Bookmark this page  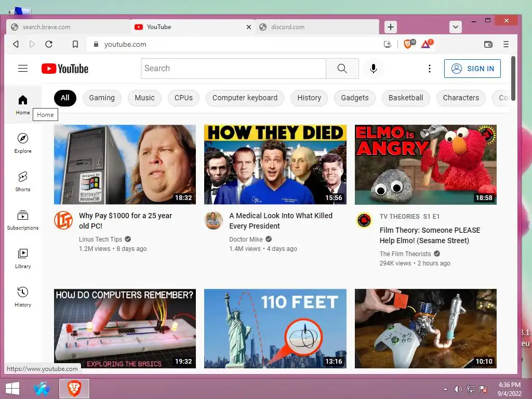[75, 44]
